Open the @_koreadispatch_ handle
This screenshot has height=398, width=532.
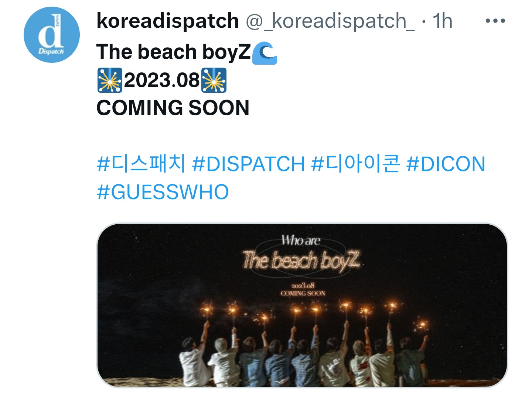[x=330, y=21]
